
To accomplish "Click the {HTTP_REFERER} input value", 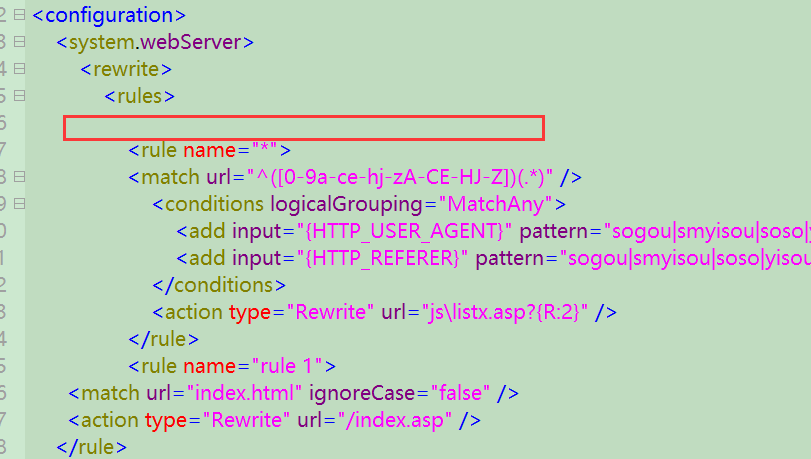I will pos(382,259).
